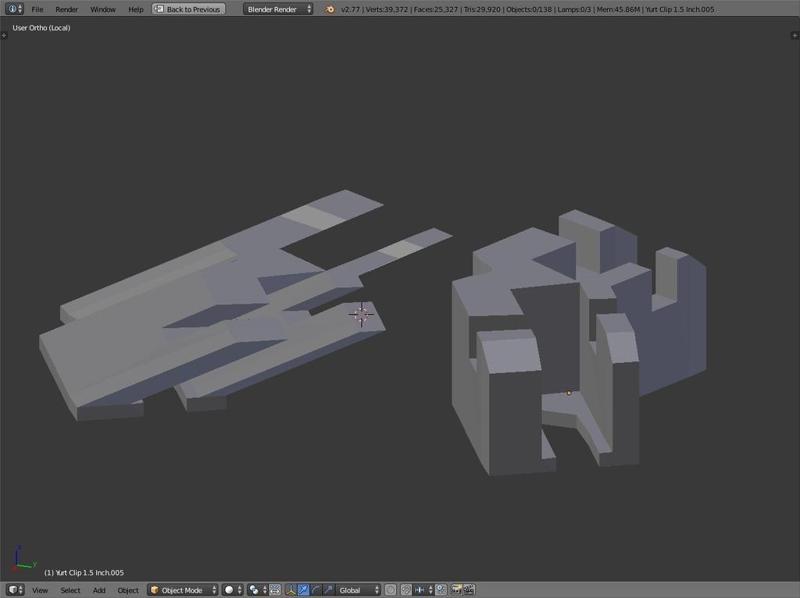
Task: Open the Add menu in 3D view header
Action: coord(99,590)
